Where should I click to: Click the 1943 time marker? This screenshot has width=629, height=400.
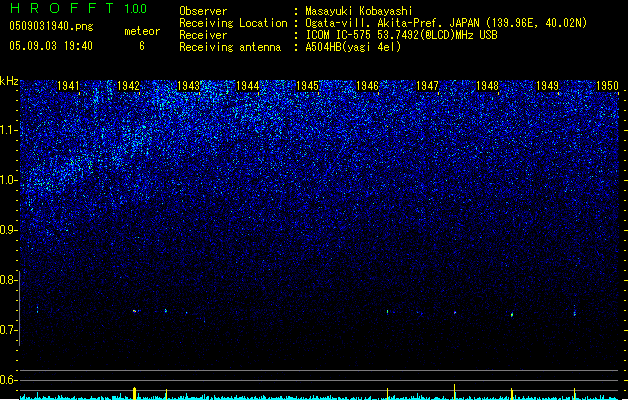189,86
